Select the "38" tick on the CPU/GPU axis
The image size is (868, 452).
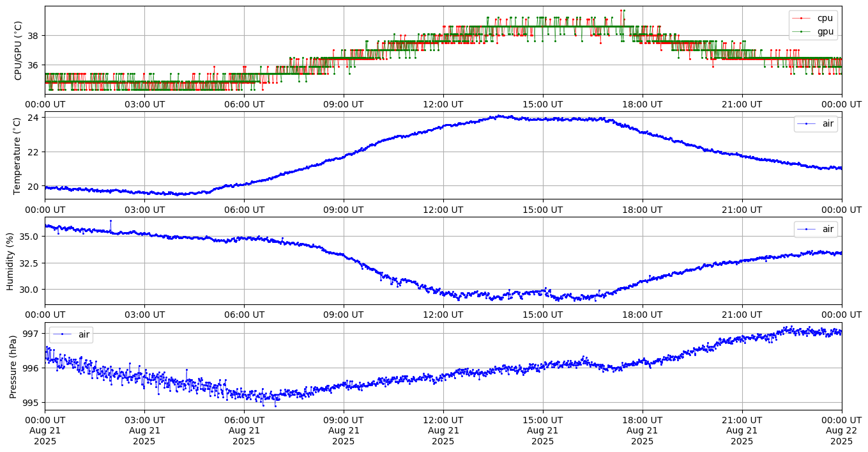click(x=34, y=35)
